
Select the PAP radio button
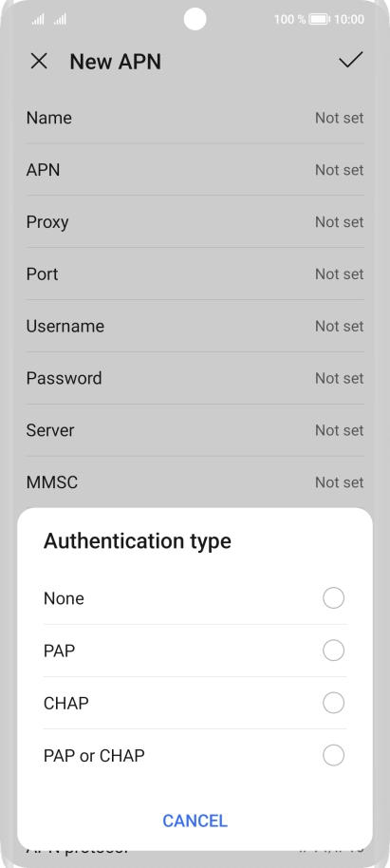[x=334, y=651]
